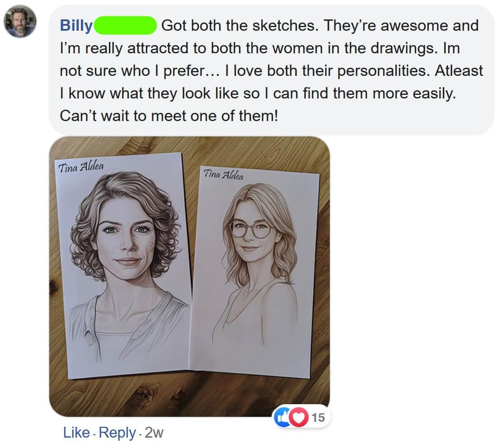The width and height of the screenshot is (497, 448).
Task: View the 15 reactions count
Action: [x=318, y=417]
